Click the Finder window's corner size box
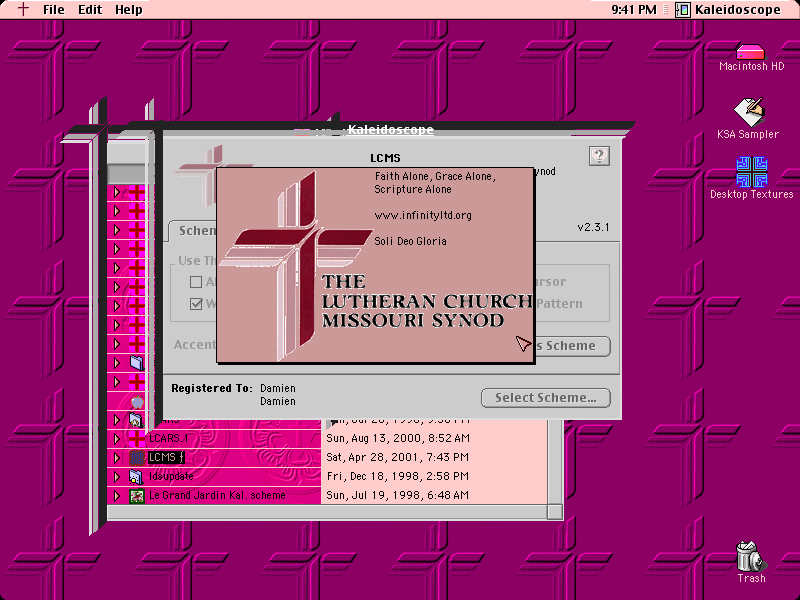Screen dimensions: 800x600 (555, 512)
